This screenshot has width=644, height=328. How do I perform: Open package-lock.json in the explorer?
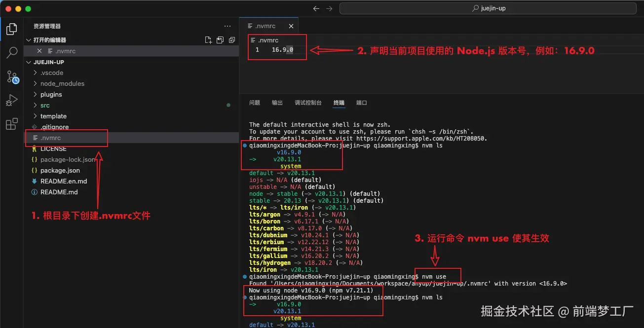(x=131, y=159)
